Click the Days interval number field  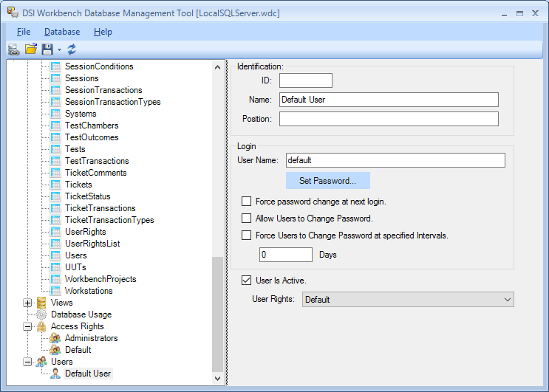[286, 255]
